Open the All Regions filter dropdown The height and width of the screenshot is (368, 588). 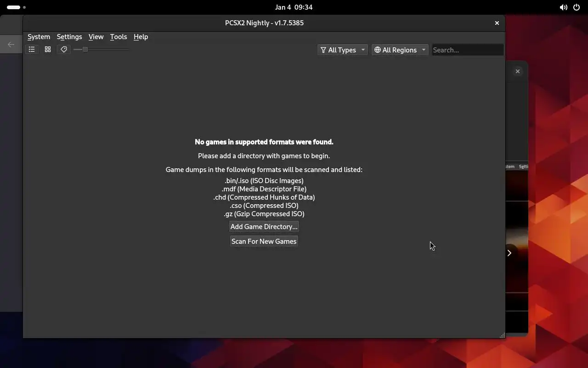[x=400, y=50]
